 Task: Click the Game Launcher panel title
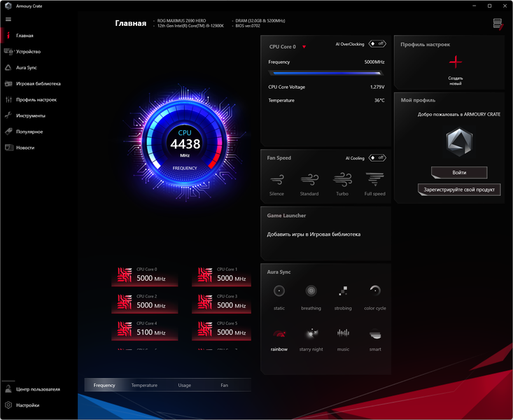[286, 216]
